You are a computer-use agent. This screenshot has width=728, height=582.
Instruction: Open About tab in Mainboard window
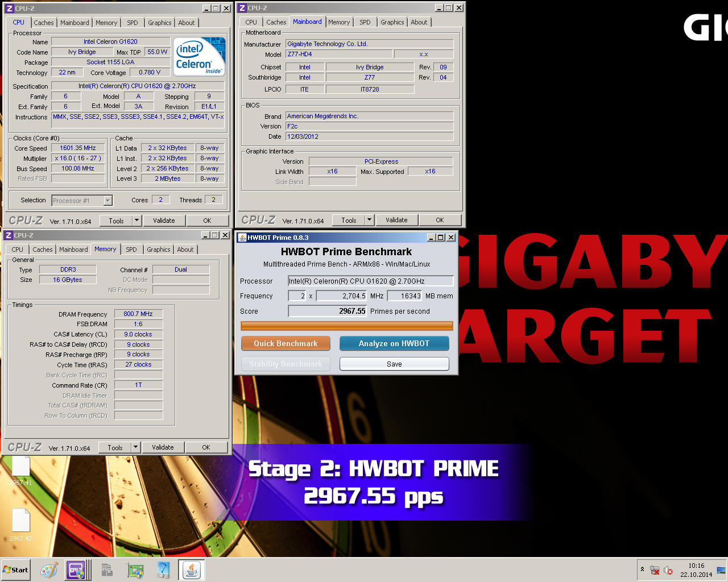[419, 22]
